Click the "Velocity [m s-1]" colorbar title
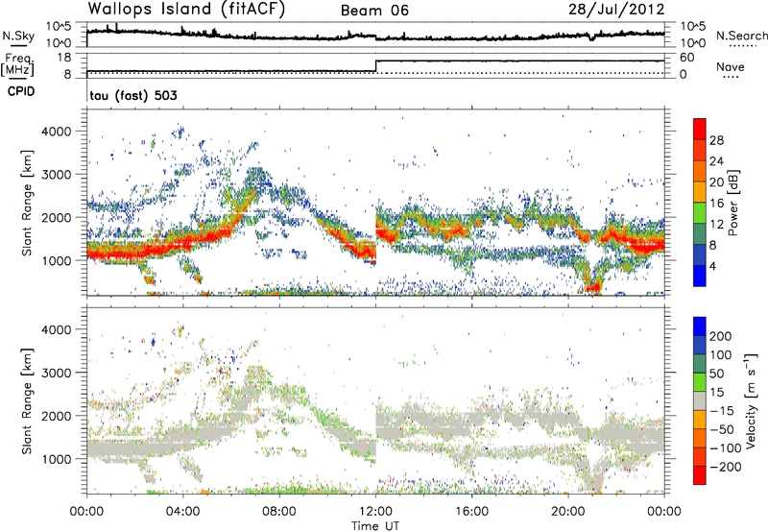 click(x=752, y=400)
